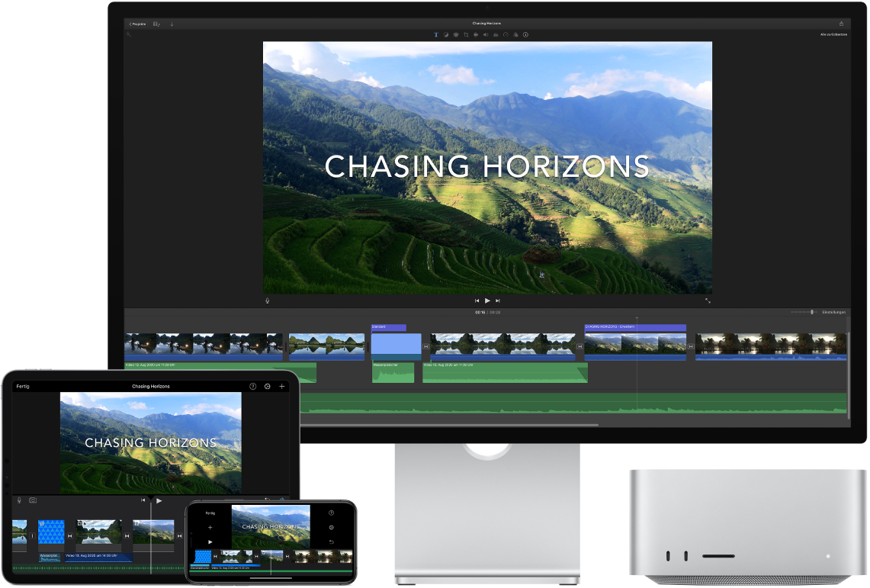Click the noise reduction icon
Image resolution: width=870 pixels, height=588 pixels.
click(496, 34)
